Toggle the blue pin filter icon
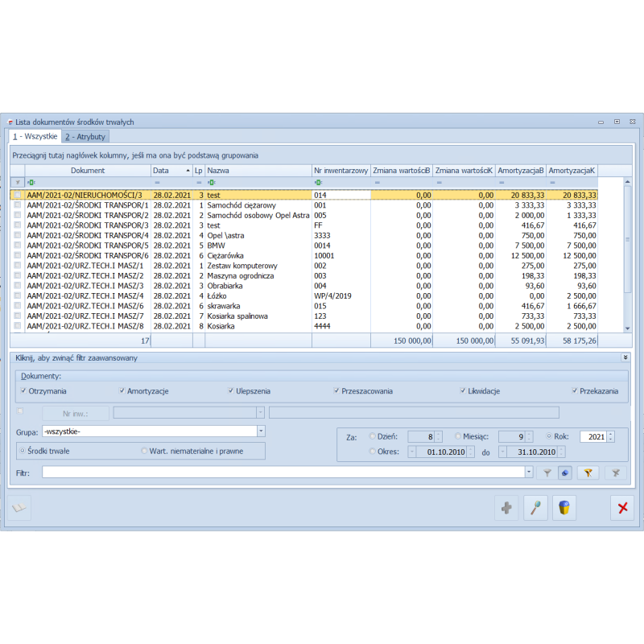644x644 pixels. 565,473
